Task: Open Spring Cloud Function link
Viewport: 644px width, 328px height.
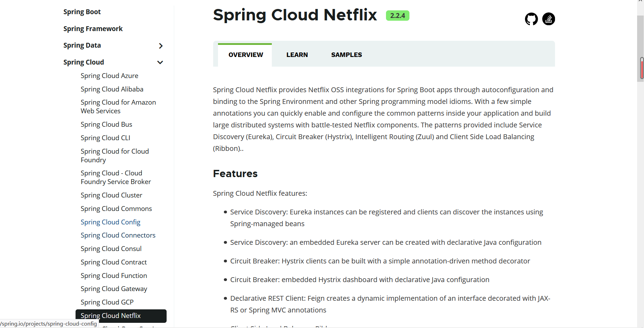Action: click(114, 276)
